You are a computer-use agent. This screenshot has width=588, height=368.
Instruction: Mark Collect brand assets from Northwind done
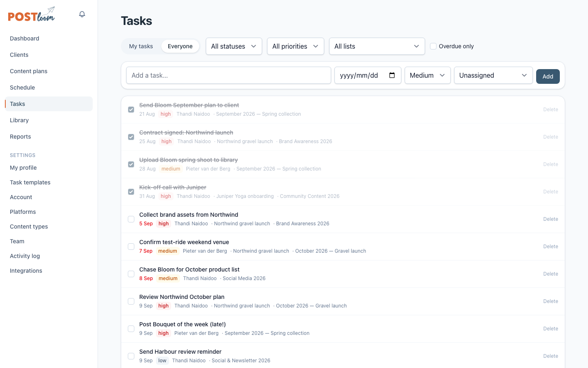point(131,219)
